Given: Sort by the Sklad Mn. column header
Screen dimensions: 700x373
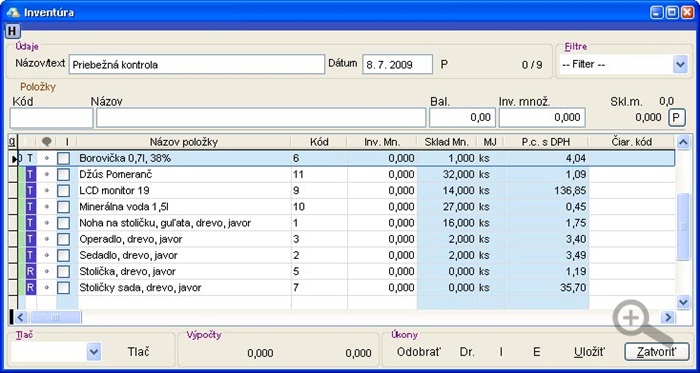Looking at the screenshot, I should (x=447, y=142).
